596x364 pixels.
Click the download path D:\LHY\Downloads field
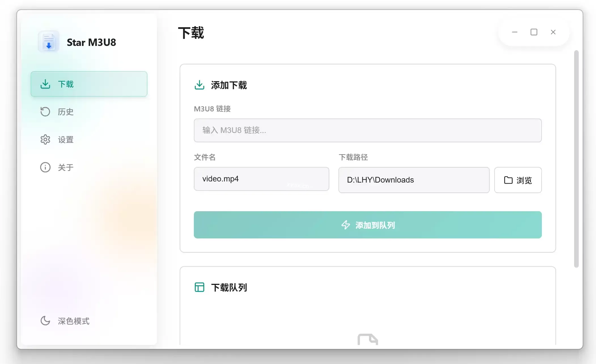click(414, 180)
